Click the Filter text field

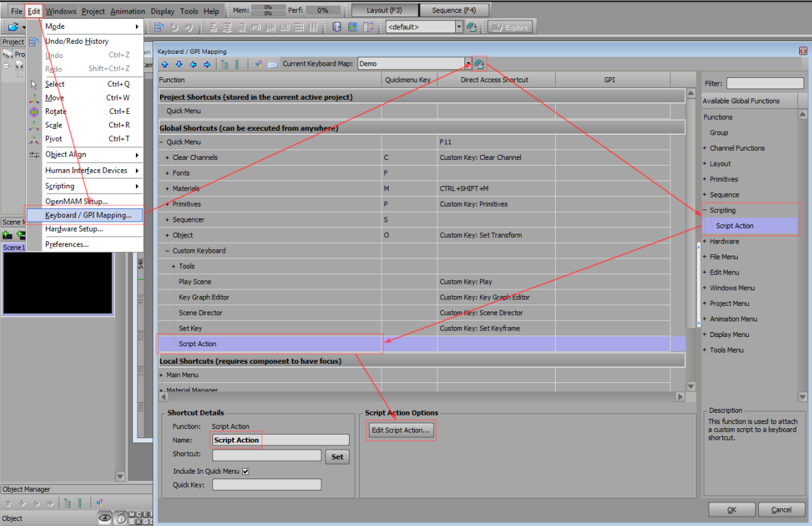click(x=765, y=84)
